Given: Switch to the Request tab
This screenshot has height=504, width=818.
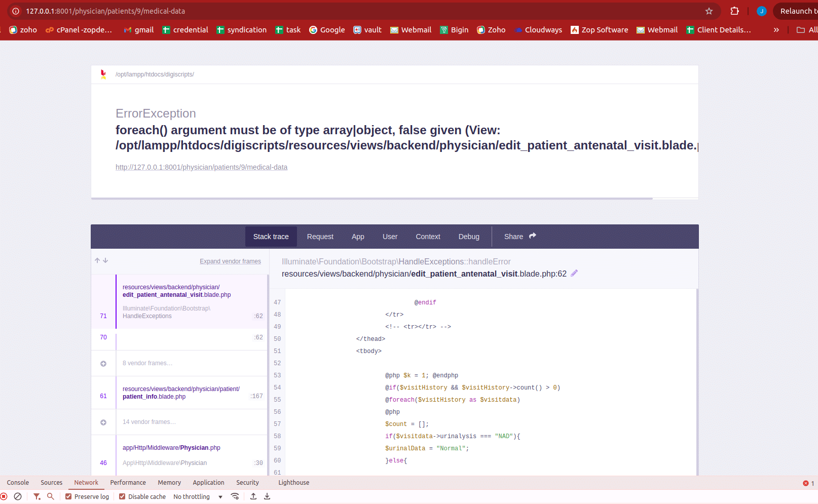Looking at the screenshot, I should coord(320,237).
